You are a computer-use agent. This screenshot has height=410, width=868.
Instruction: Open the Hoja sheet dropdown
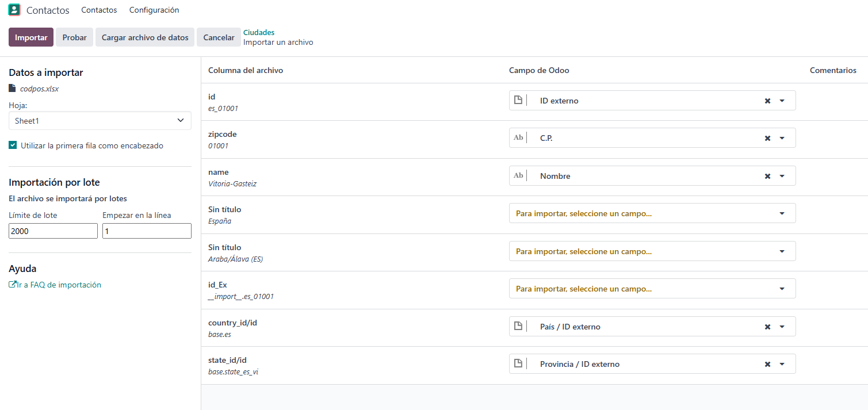tap(100, 121)
